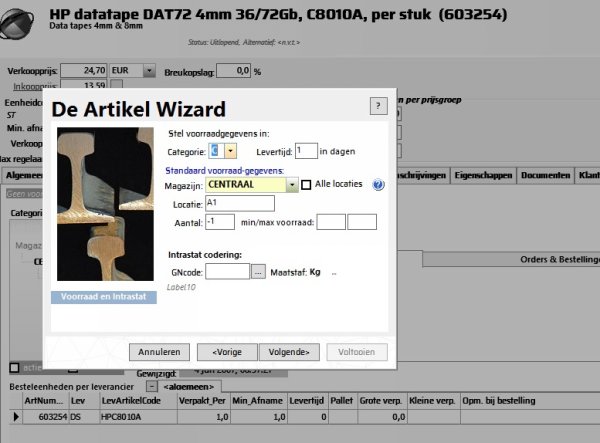Collapse the Besteleenheden per leverancier minus button
The width and height of the screenshot is (600, 443).
pos(152,386)
